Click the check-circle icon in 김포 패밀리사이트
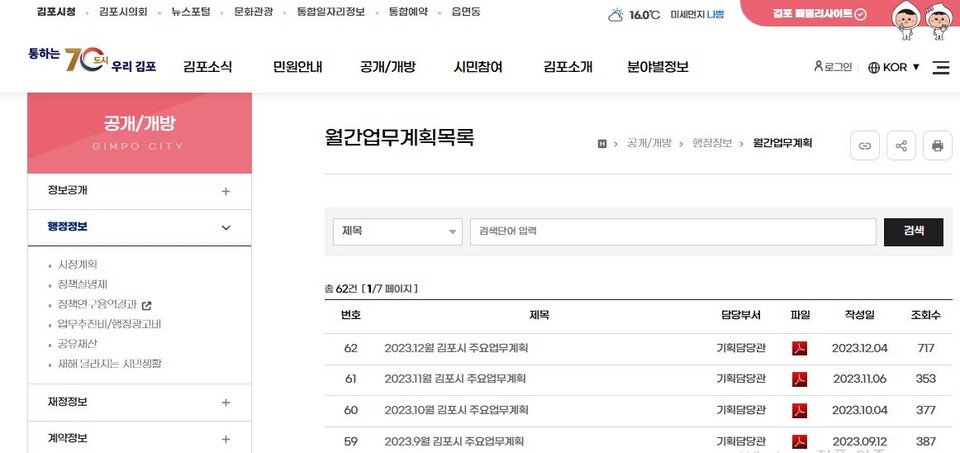 tap(860, 13)
